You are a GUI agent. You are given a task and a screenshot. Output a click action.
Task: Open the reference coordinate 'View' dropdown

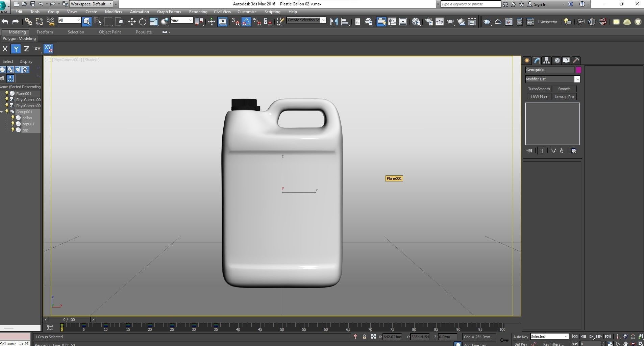coord(181,20)
